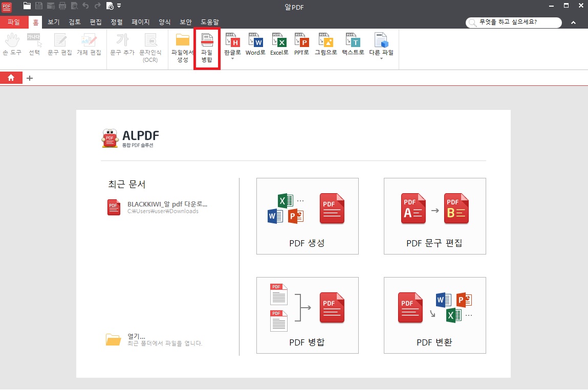Click the 알PDF app logo icon
The width and height of the screenshot is (588, 391).
tap(7, 6)
